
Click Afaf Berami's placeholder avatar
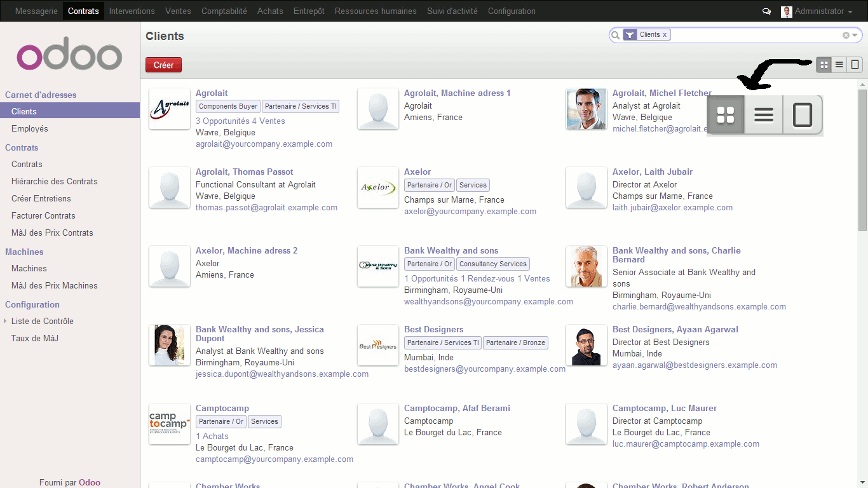coord(378,424)
